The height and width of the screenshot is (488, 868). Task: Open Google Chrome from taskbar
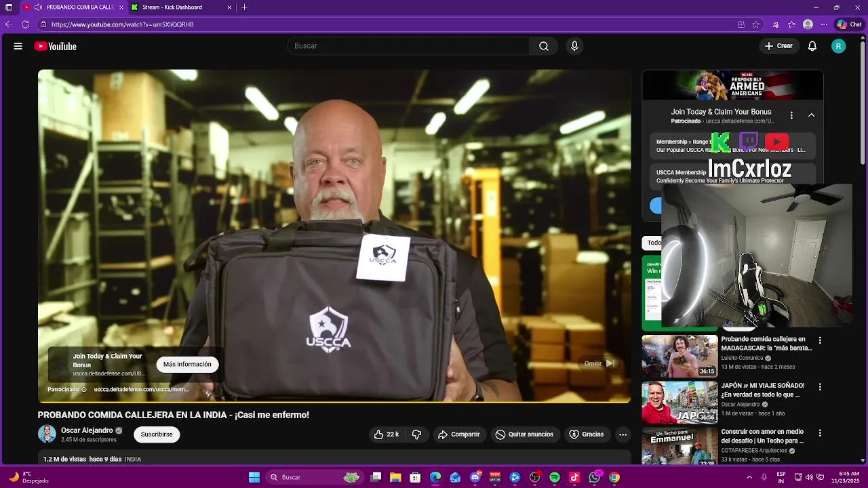point(614,477)
